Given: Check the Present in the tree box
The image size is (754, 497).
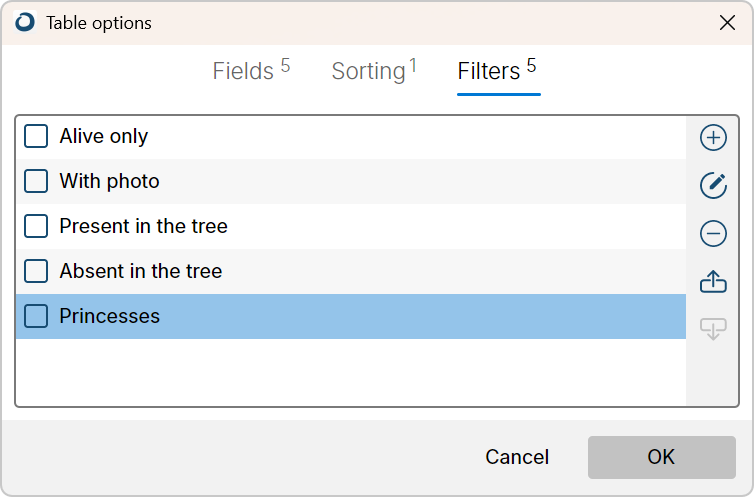Looking at the screenshot, I should [x=36, y=226].
